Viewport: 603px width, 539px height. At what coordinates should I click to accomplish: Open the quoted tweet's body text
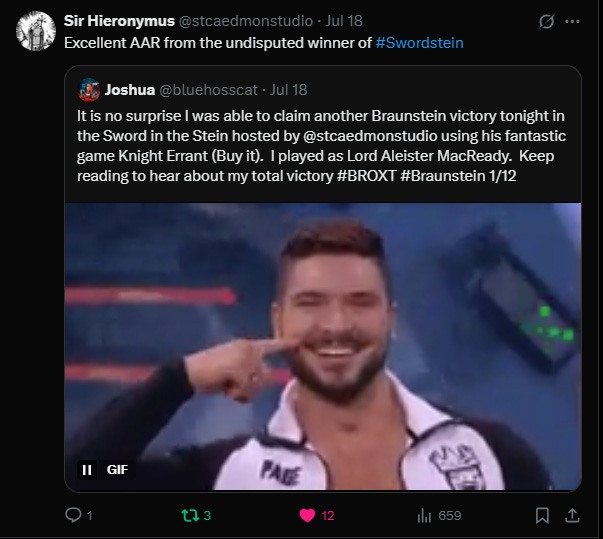pyautogui.click(x=321, y=146)
